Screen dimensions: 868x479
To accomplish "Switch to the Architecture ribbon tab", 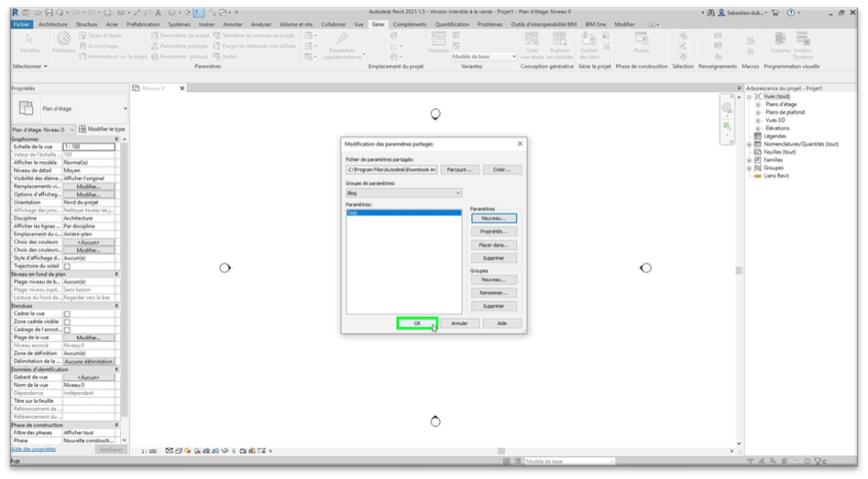I will click(53, 24).
